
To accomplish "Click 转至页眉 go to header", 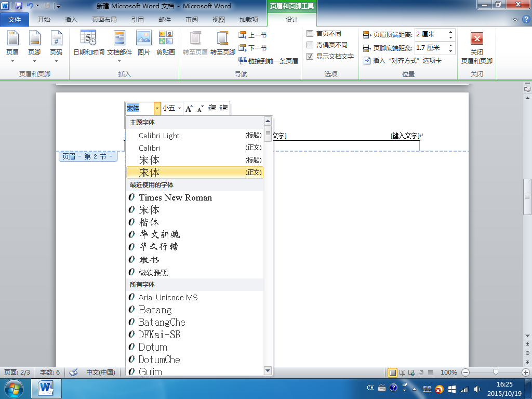I will tap(195, 43).
